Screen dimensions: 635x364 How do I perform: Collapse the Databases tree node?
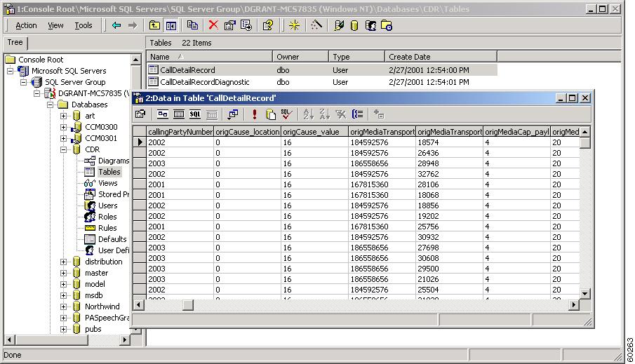click(51, 105)
